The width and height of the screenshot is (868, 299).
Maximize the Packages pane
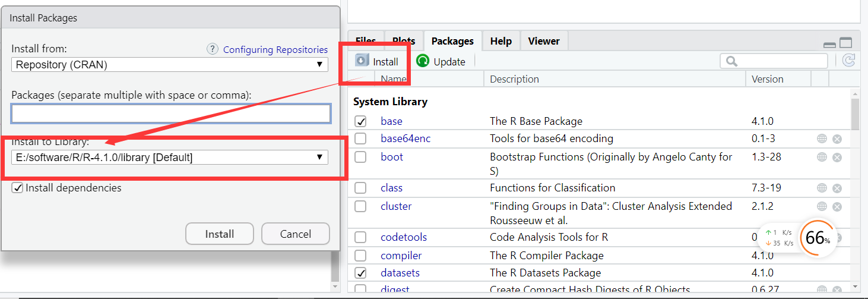[845, 43]
